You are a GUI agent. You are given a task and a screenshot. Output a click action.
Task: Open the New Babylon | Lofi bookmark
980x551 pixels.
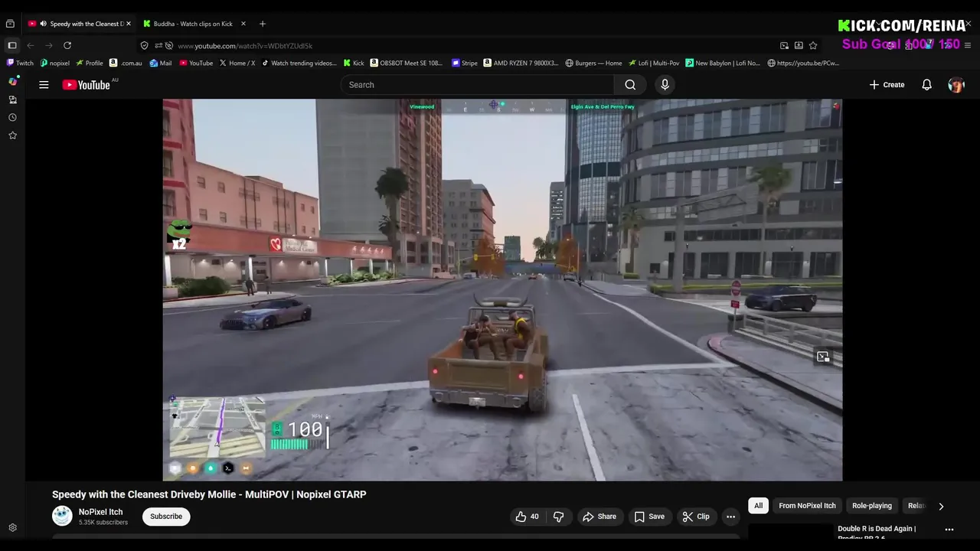[723, 64]
